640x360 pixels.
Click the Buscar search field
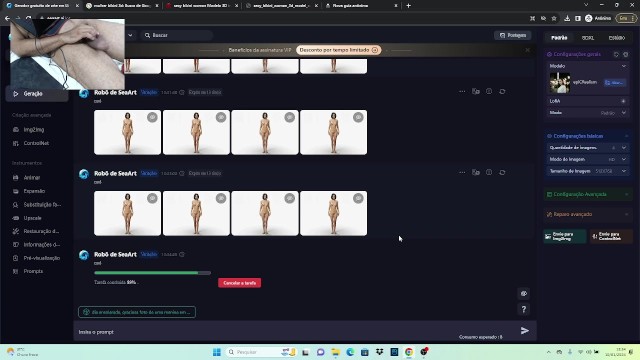point(176,36)
